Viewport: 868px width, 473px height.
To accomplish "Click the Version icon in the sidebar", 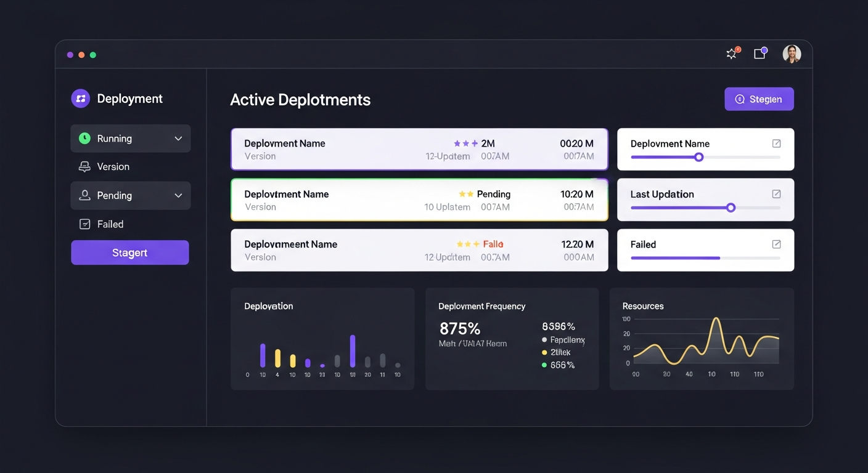I will pos(84,167).
